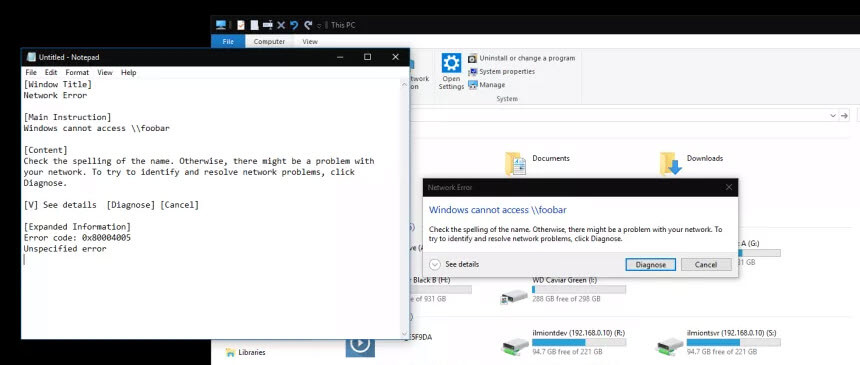The height and width of the screenshot is (365, 860).
Task: Switch to the View ribbon tab in Explorer
Action: (x=310, y=42)
